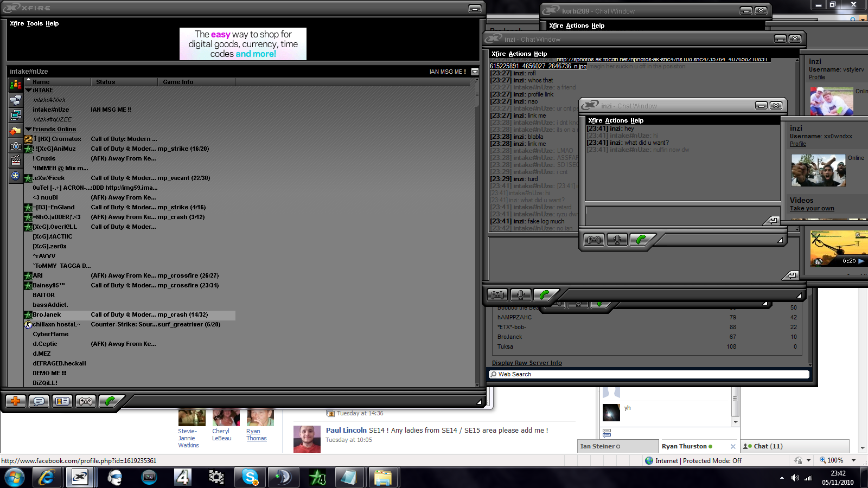Open the Friends tab icon in Xfire sidebar
This screenshot has height=488, width=868.
coord(16,85)
